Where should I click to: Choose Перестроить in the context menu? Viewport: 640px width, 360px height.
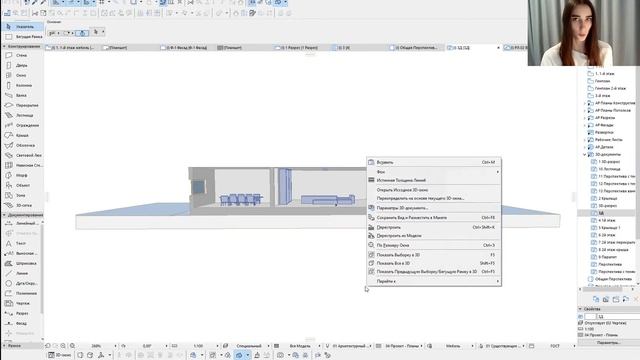434,227
